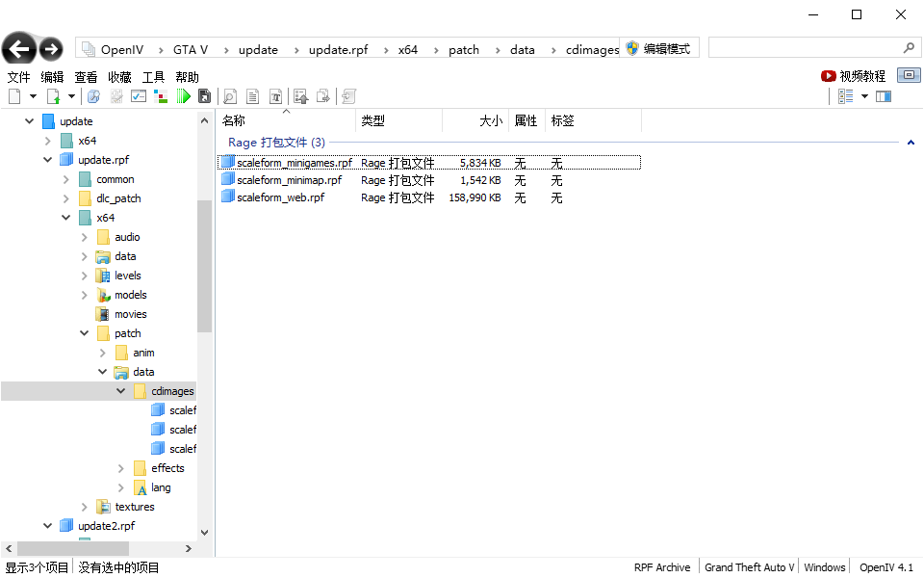The image size is (924, 578).
Task: Click the text document page icon
Action: click(x=253, y=96)
